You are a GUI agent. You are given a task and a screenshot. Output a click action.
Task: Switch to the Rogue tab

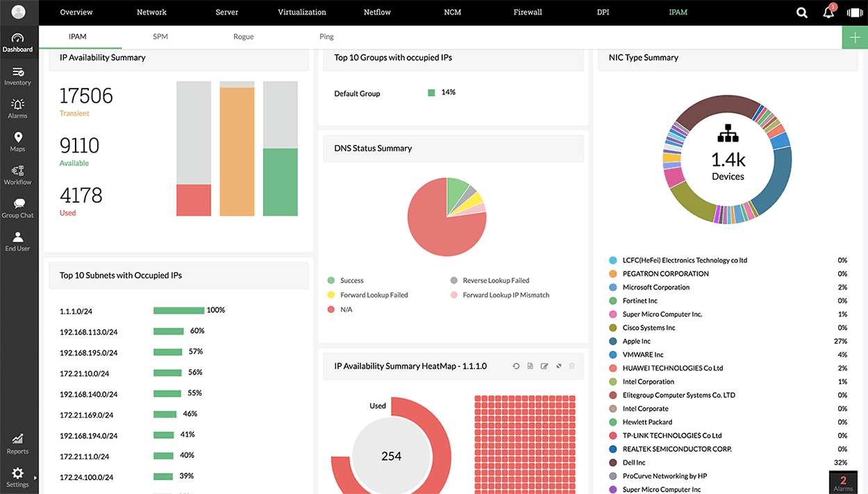coord(243,37)
